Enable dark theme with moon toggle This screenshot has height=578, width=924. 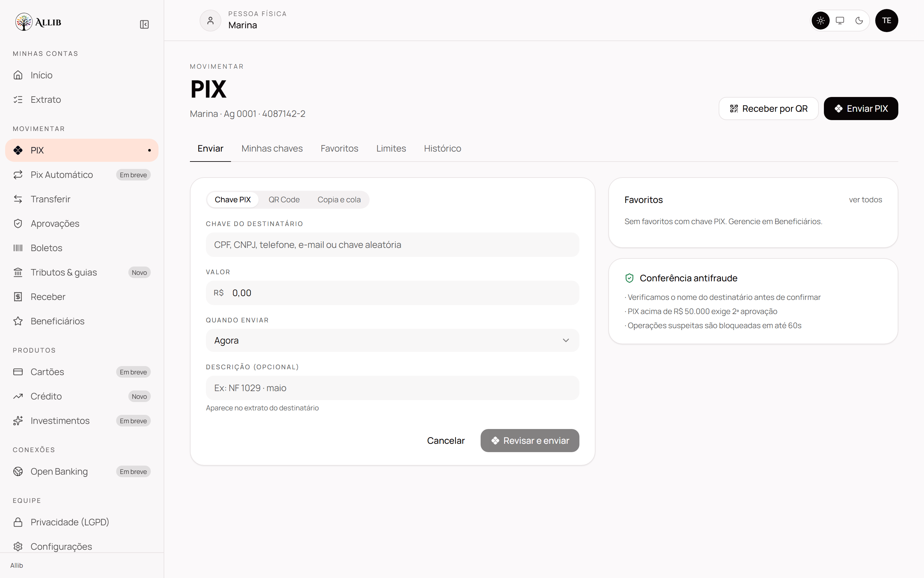tap(859, 21)
